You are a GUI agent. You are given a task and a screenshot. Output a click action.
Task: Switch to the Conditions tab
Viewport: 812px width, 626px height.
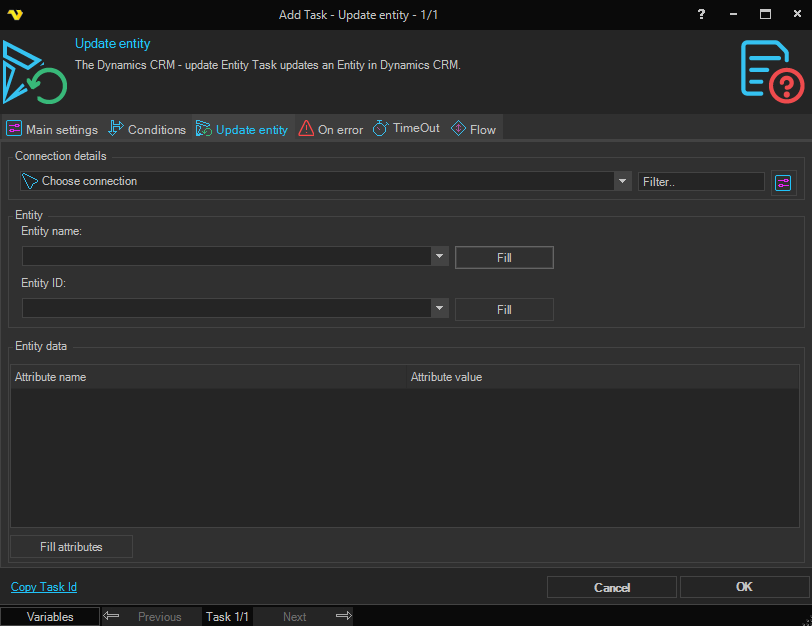click(x=147, y=129)
